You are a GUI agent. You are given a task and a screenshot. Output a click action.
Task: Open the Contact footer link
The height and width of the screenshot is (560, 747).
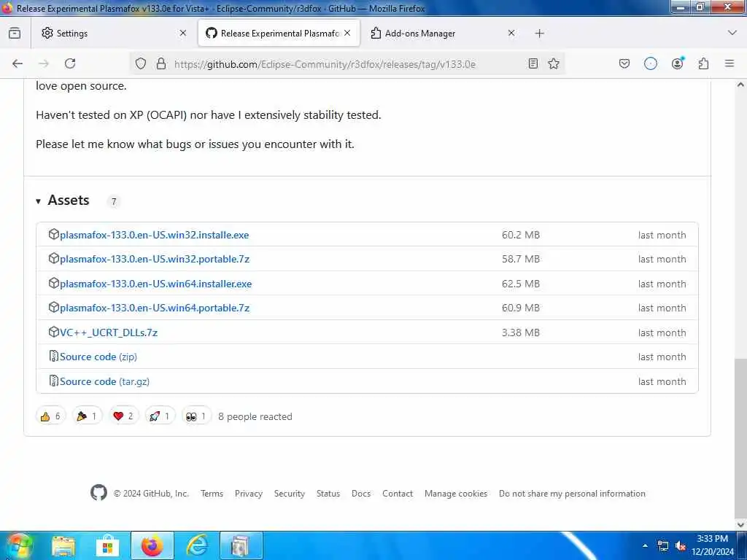point(398,494)
